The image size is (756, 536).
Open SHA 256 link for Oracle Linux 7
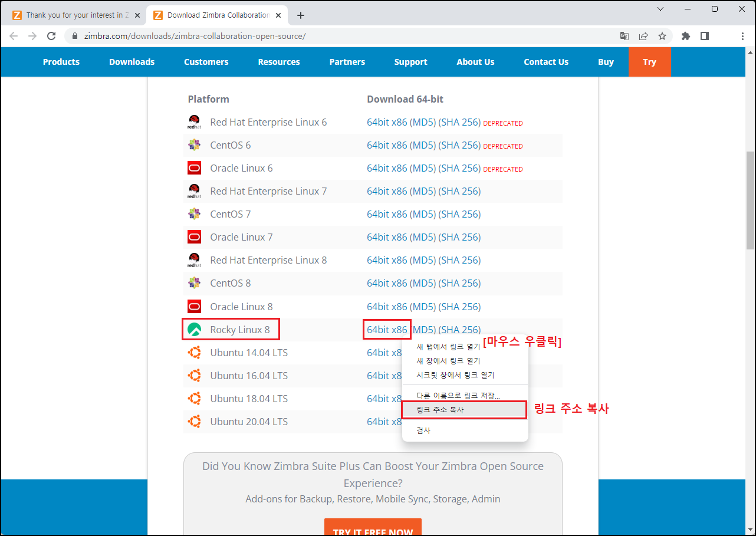click(460, 237)
